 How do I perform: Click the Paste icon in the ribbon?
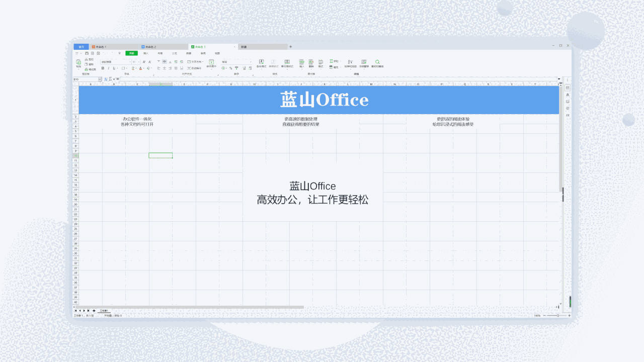(78, 62)
